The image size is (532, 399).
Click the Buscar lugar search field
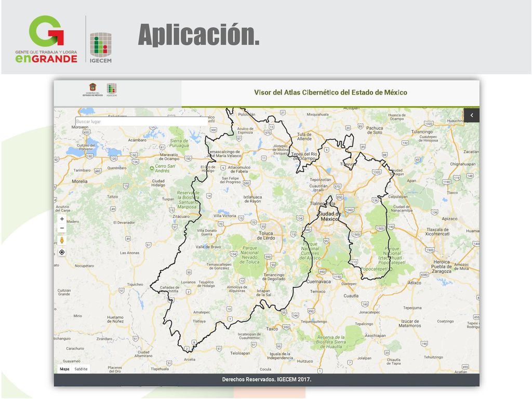click(141, 121)
